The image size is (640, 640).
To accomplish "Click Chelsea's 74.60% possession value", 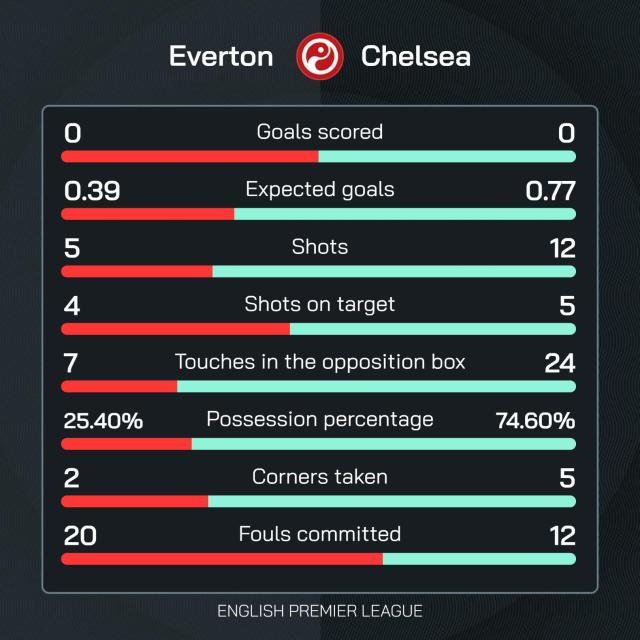I will click(x=535, y=421).
